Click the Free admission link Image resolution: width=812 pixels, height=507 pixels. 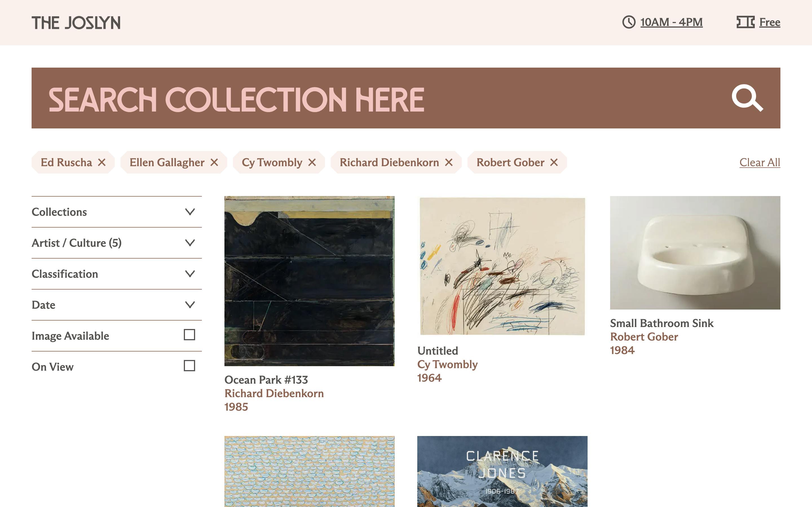point(769,22)
